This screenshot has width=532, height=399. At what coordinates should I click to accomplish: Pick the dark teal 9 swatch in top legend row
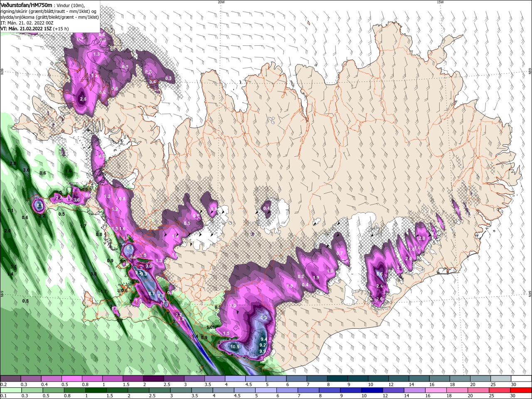358,379
